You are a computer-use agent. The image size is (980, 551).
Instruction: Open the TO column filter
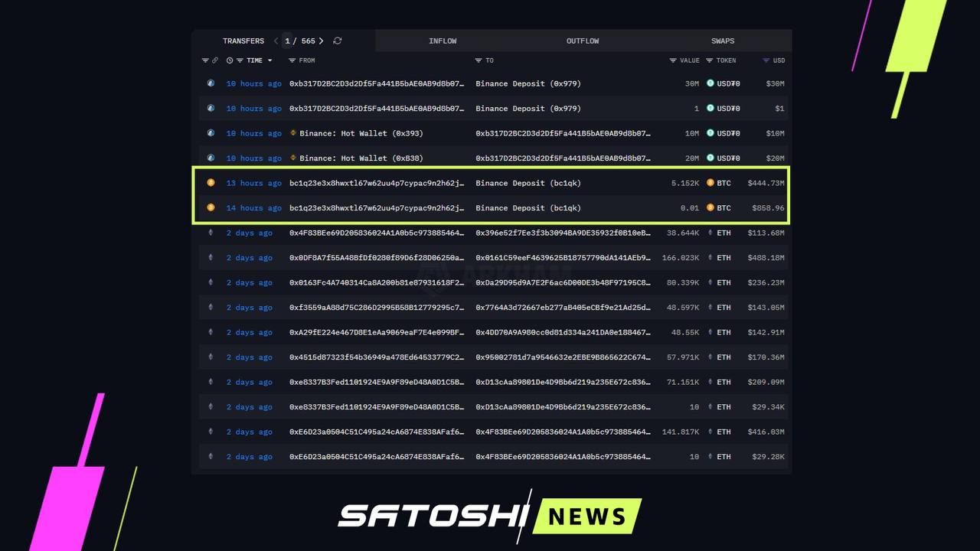pos(479,60)
